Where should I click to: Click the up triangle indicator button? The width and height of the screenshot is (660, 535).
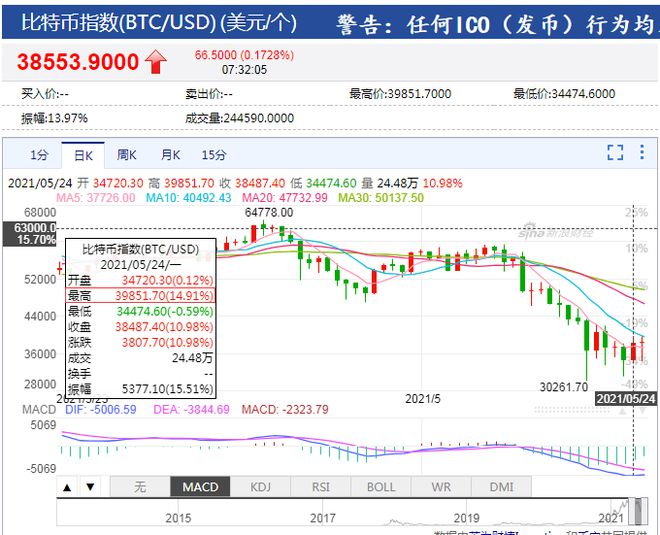(x=67, y=487)
